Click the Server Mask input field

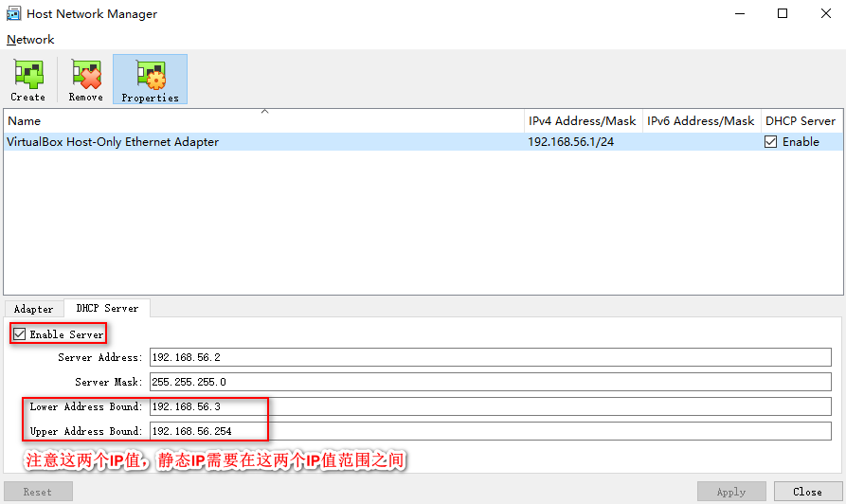[491, 382]
